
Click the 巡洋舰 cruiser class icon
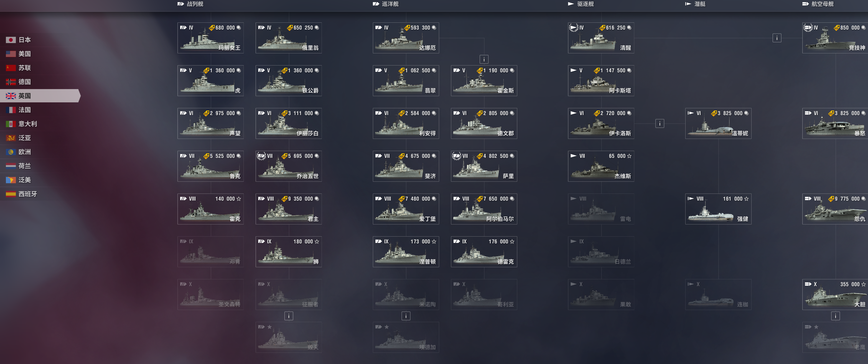click(x=376, y=4)
